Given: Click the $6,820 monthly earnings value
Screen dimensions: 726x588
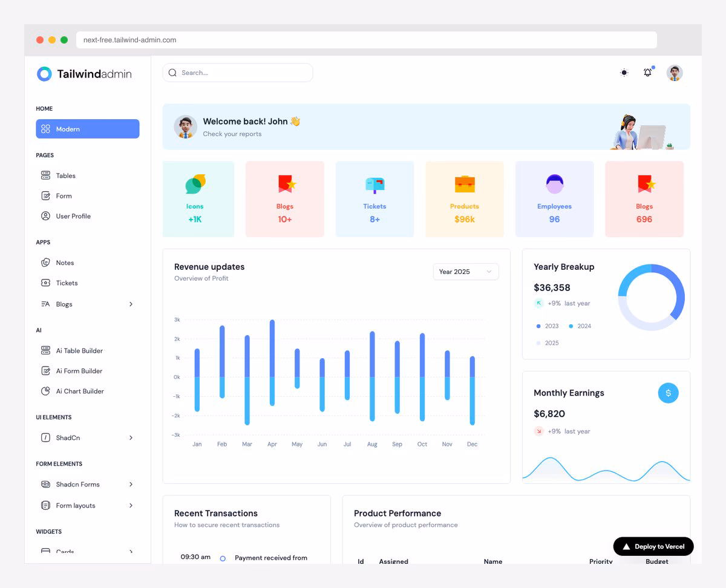Looking at the screenshot, I should 549,414.
